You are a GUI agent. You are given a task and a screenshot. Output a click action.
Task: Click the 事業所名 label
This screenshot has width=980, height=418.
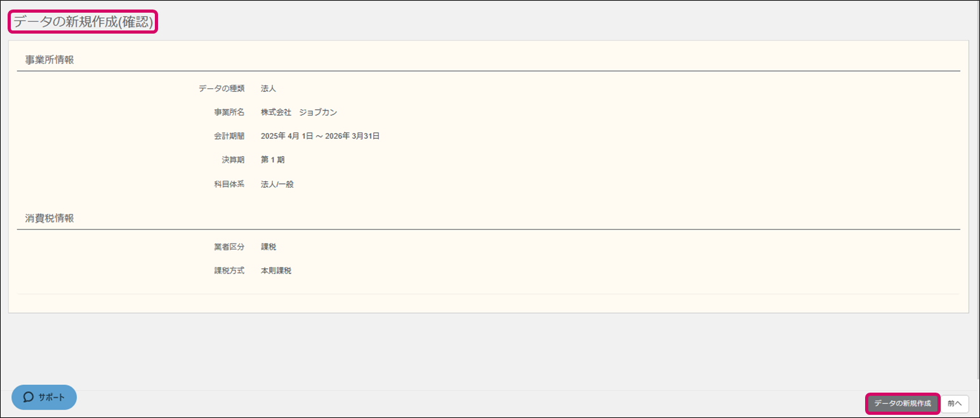229,112
